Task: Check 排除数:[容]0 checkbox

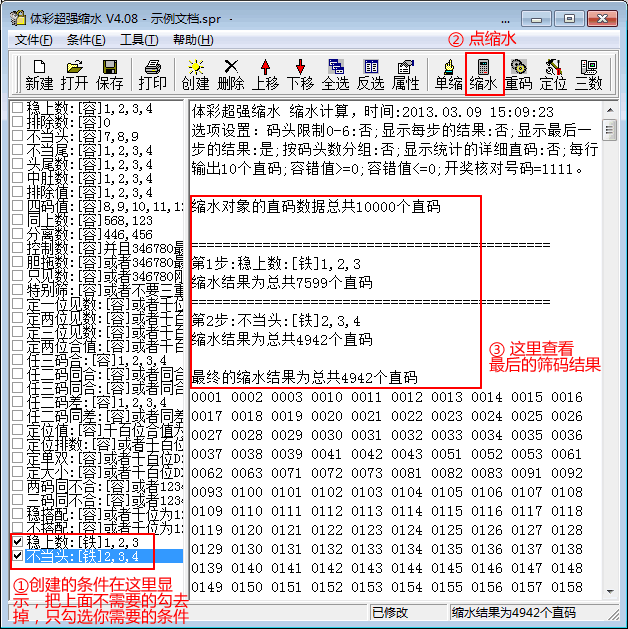Action: pyautogui.click(x=17, y=122)
